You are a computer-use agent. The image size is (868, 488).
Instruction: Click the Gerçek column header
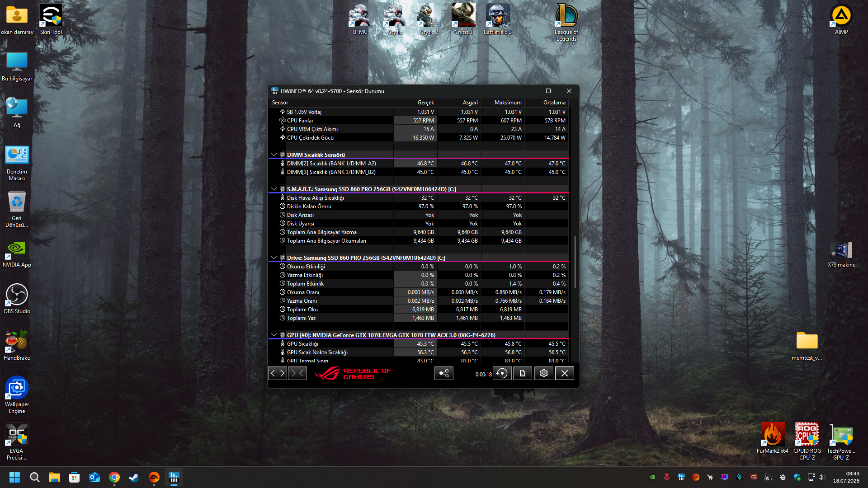coord(415,103)
